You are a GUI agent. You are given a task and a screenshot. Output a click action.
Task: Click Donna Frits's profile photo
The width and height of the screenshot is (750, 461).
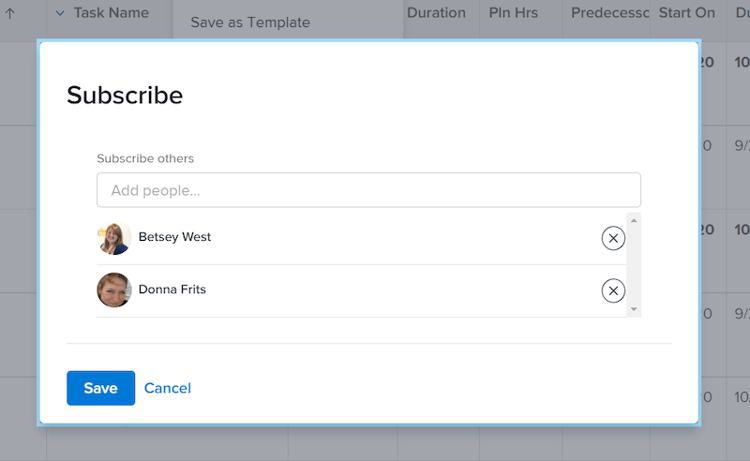point(114,290)
